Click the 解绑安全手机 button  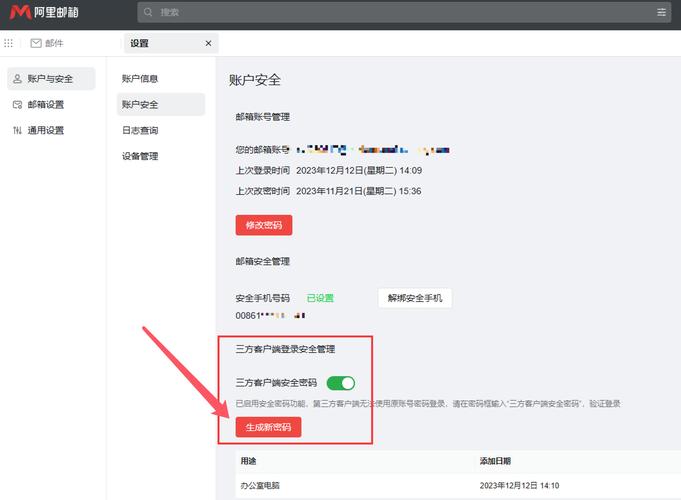coord(415,298)
